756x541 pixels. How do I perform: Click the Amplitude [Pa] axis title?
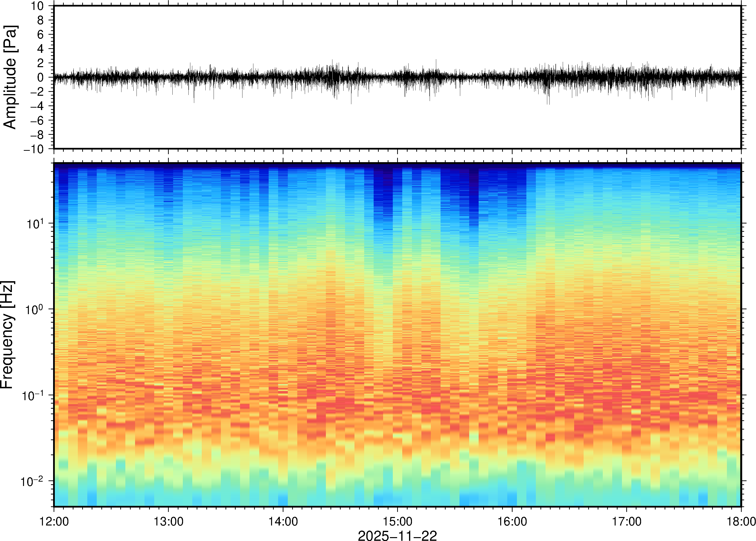click(x=10, y=77)
